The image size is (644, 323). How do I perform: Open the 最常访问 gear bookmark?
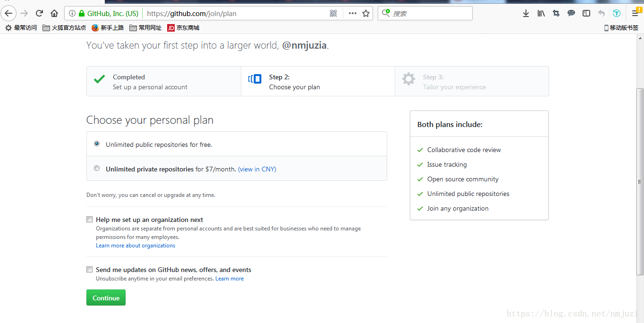coord(21,28)
